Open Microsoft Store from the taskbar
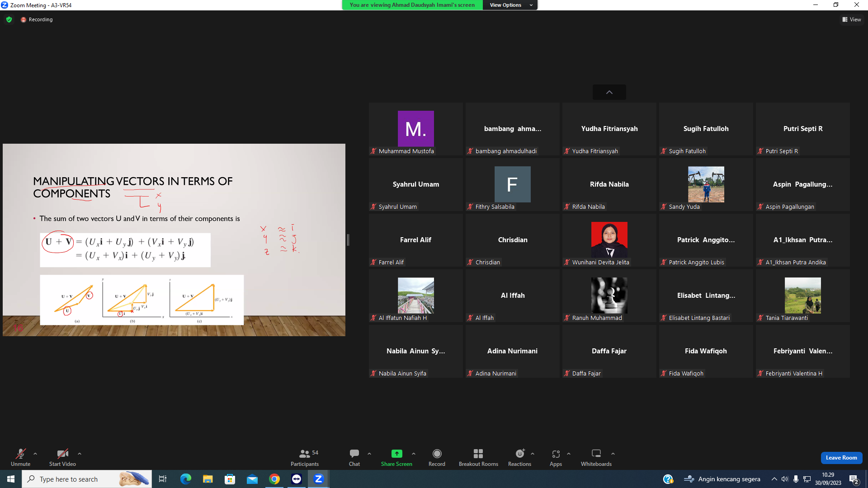 (230, 479)
